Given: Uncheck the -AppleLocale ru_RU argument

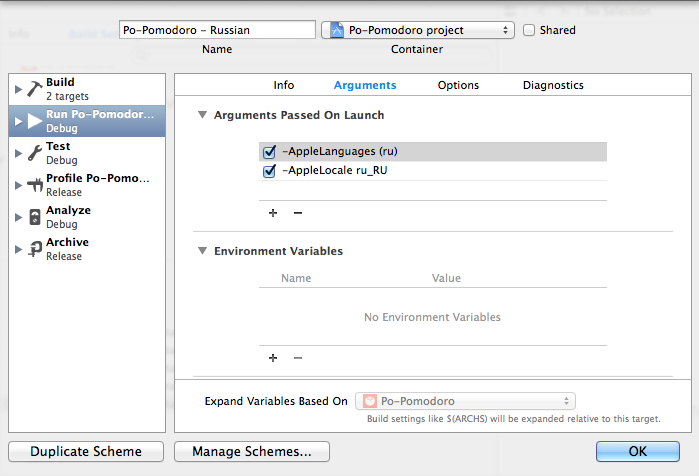Looking at the screenshot, I should 269,171.
